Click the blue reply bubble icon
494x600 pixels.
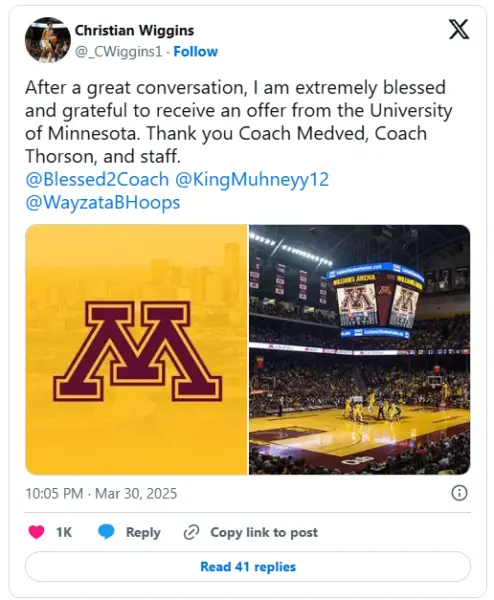pos(106,532)
